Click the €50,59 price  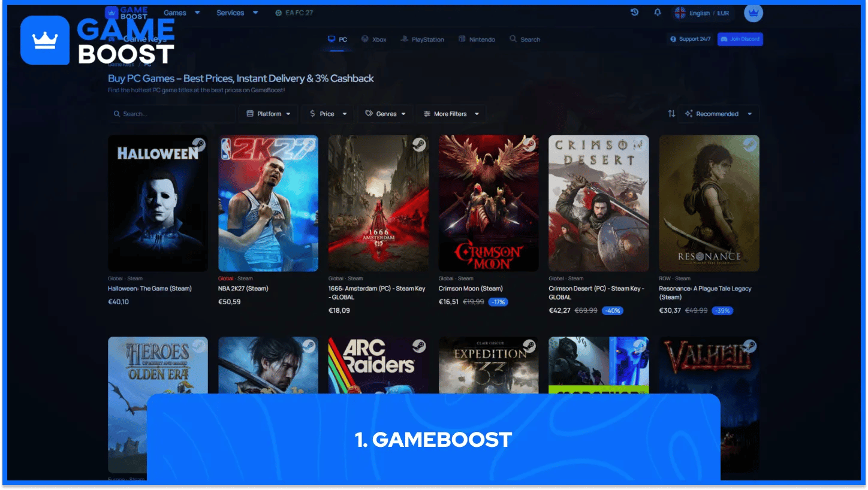230,302
